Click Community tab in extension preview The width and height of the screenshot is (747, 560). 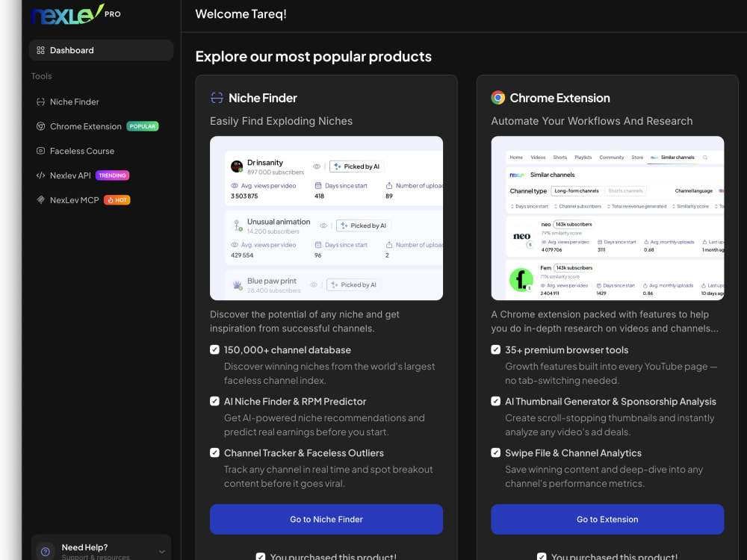[612, 158]
